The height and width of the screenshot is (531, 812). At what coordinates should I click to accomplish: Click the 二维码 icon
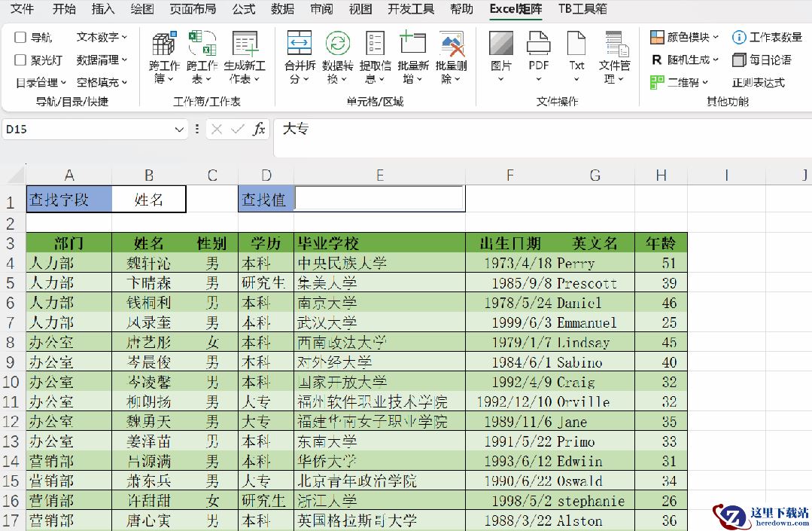[x=657, y=82]
